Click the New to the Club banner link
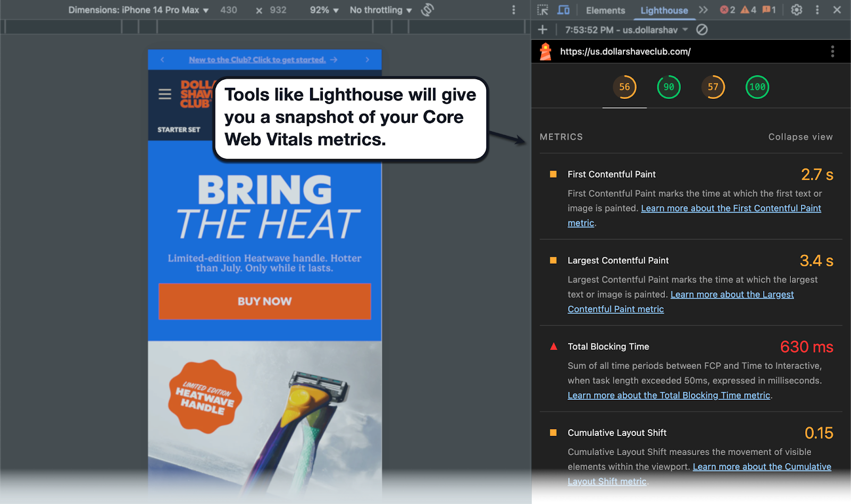Image resolution: width=851 pixels, height=504 pixels. [x=257, y=60]
